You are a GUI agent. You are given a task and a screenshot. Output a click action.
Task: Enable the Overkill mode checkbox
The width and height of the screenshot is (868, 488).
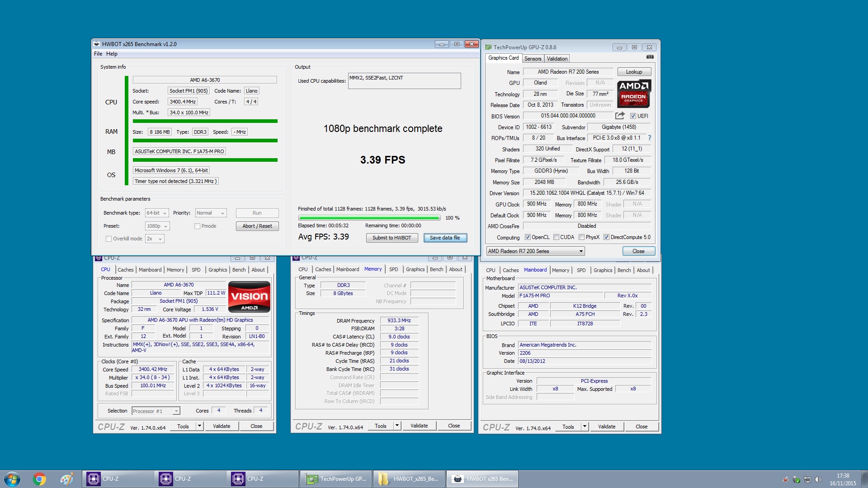[108, 239]
